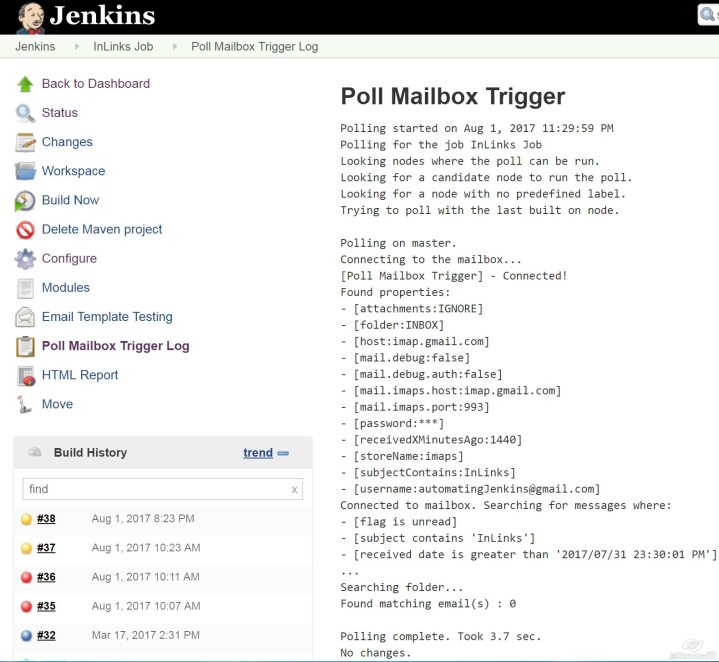Click the Build Now clock icon
Viewport: 719px width, 662px height.
[x=25, y=201]
